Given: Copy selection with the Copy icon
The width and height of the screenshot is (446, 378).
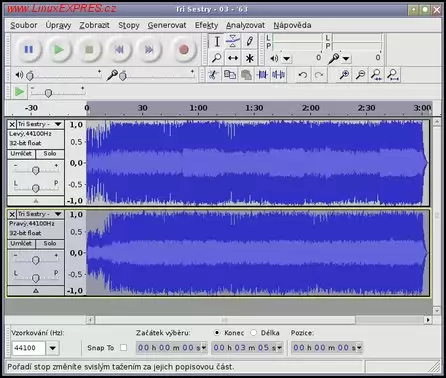Looking at the screenshot, I should [x=230, y=75].
